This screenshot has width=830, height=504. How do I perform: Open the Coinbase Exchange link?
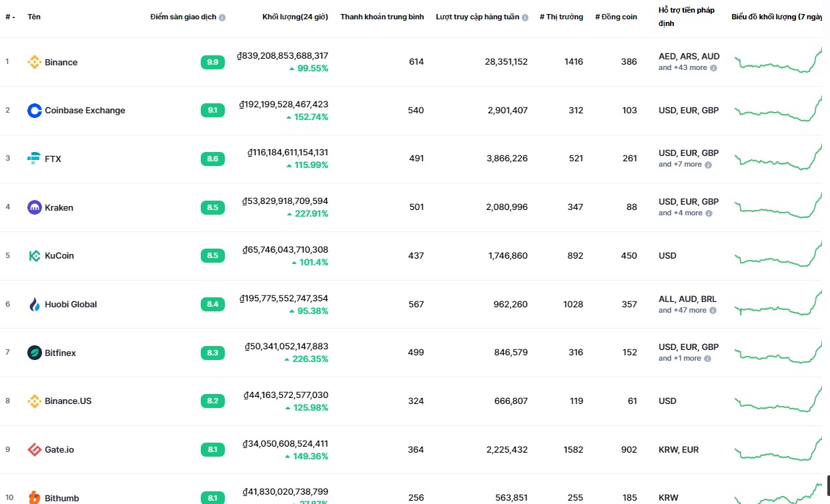(x=85, y=111)
